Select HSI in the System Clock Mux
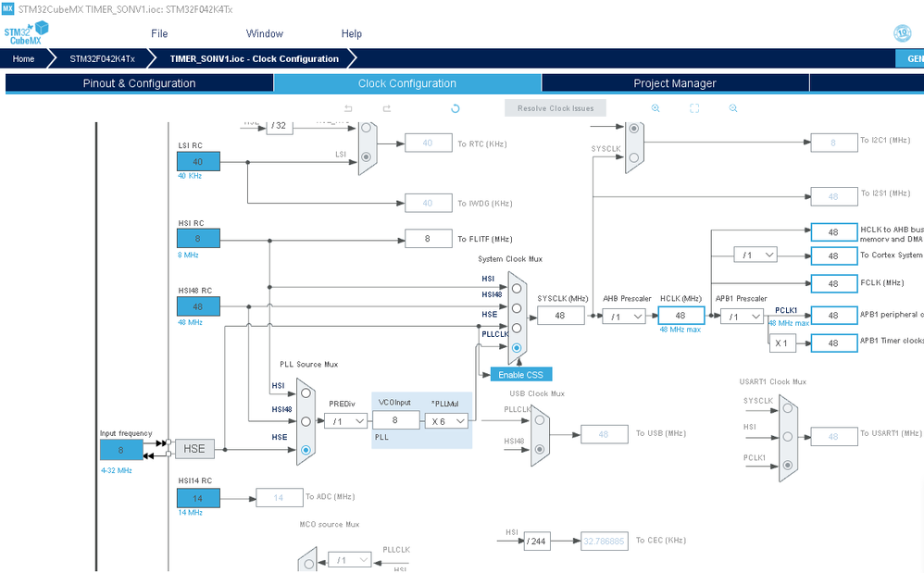The image size is (924, 573). (517, 289)
